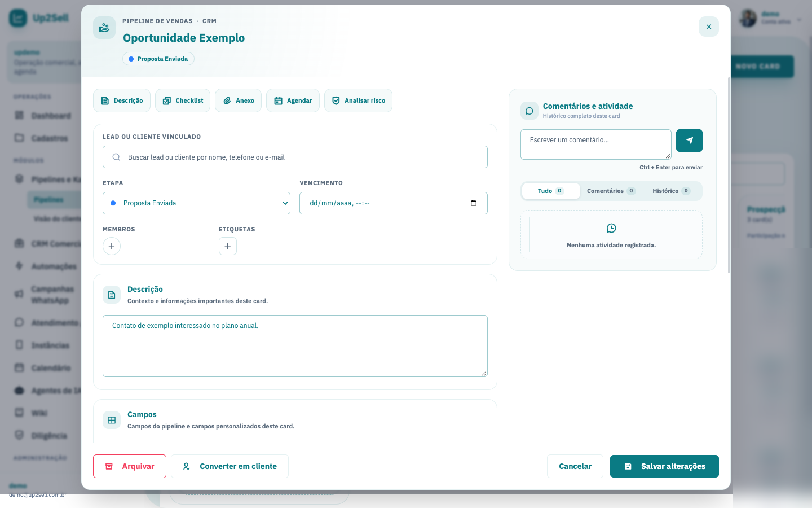Image resolution: width=812 pixels, height=508 pixels.
Task: Click the Nenhuma atividade registrada message
Action: tap(611, 245)
